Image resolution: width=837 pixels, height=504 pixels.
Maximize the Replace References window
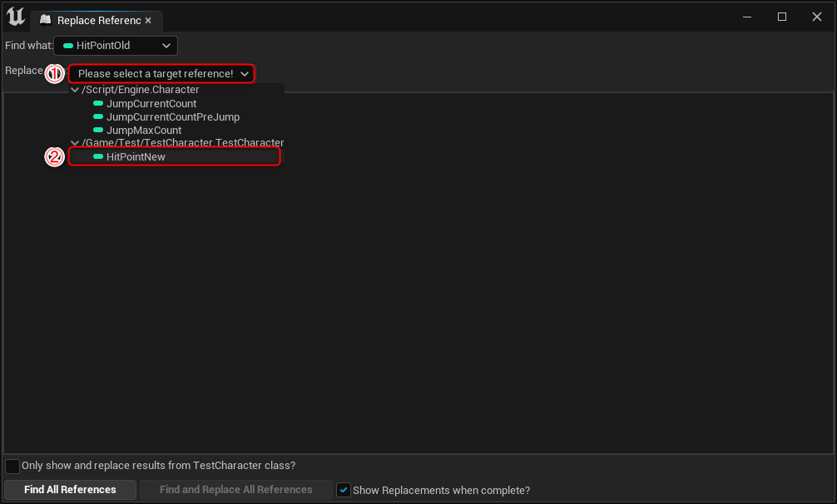782,17
